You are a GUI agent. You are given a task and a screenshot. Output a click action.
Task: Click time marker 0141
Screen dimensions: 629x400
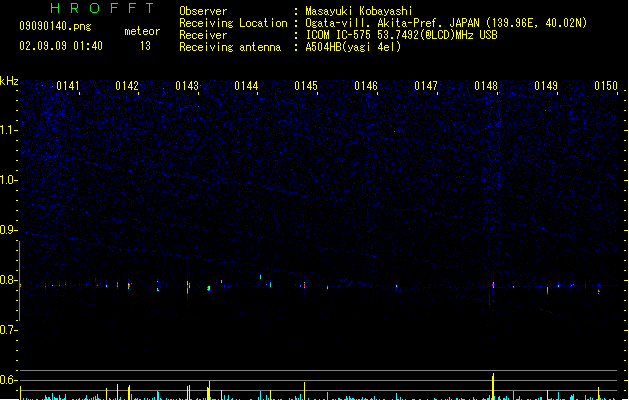[67, 86]
